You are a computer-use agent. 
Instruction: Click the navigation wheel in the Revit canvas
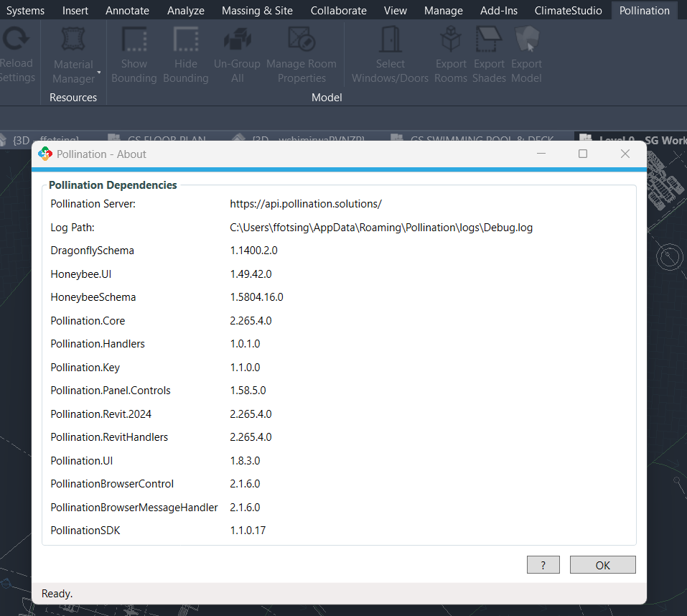[669, 256]
